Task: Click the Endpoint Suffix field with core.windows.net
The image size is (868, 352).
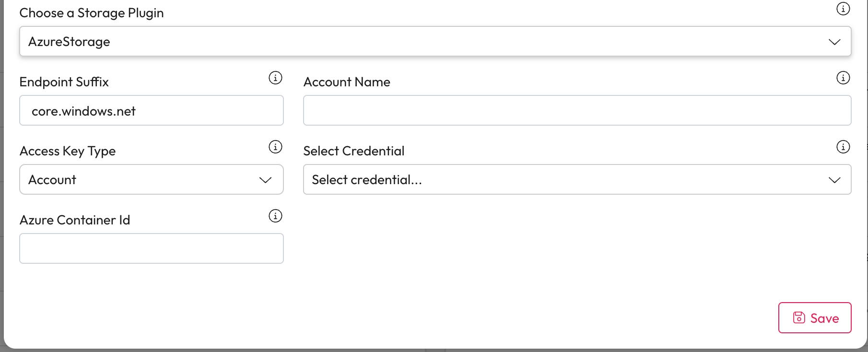Action: (151, 111)
